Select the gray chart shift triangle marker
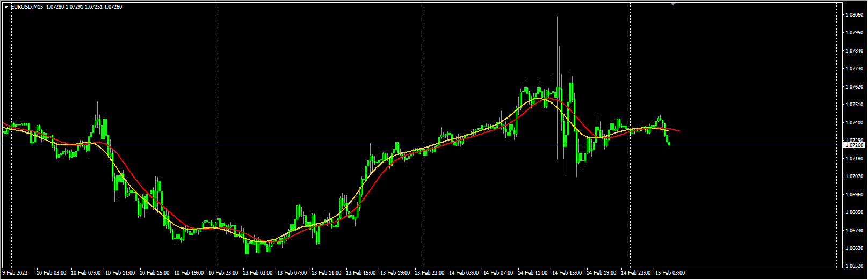 674,4
